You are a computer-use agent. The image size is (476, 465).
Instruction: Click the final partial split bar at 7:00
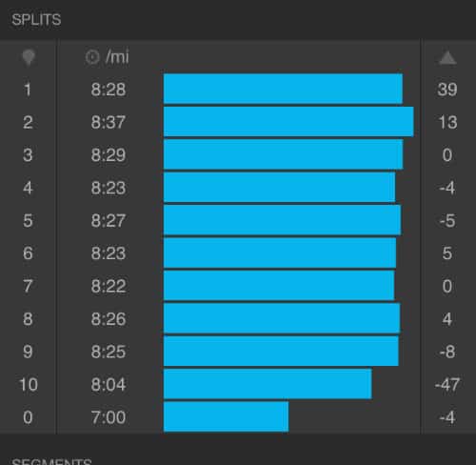pyautogui.click(x=226, y=416)
